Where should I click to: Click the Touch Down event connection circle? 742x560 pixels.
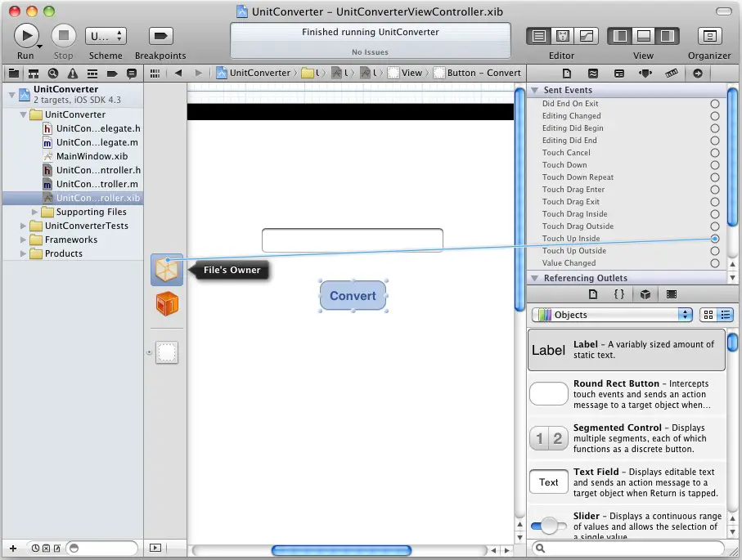coord(715,165)
